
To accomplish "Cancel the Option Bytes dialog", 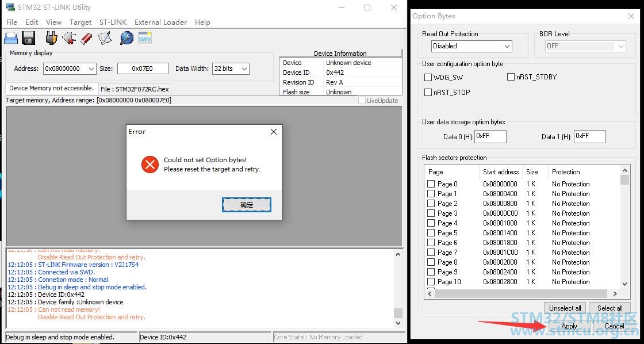I will (615, 326).
